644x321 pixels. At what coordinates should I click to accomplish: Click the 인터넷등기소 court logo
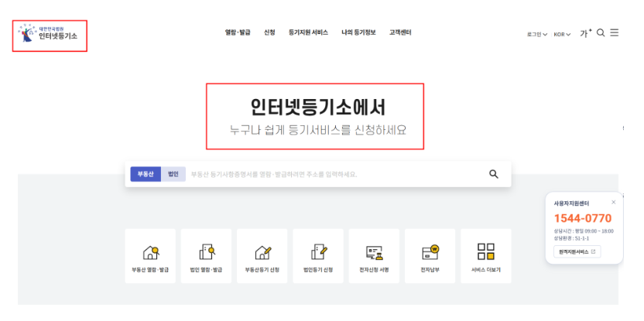click(48, 33)
